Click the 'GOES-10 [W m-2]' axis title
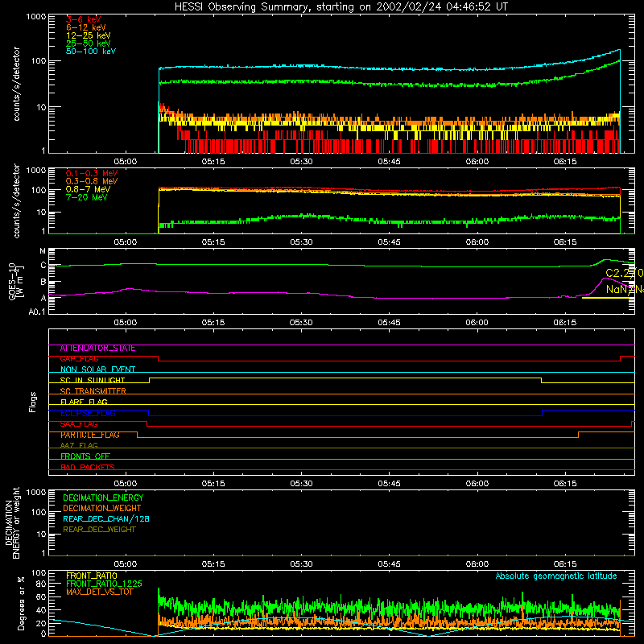The height and width of the screenshot is (644, 644). click(15, 282)
